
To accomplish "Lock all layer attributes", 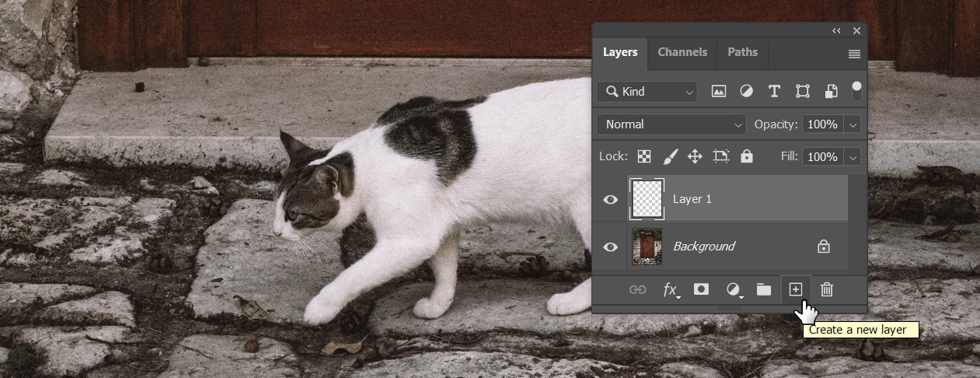I will point(747,156).
